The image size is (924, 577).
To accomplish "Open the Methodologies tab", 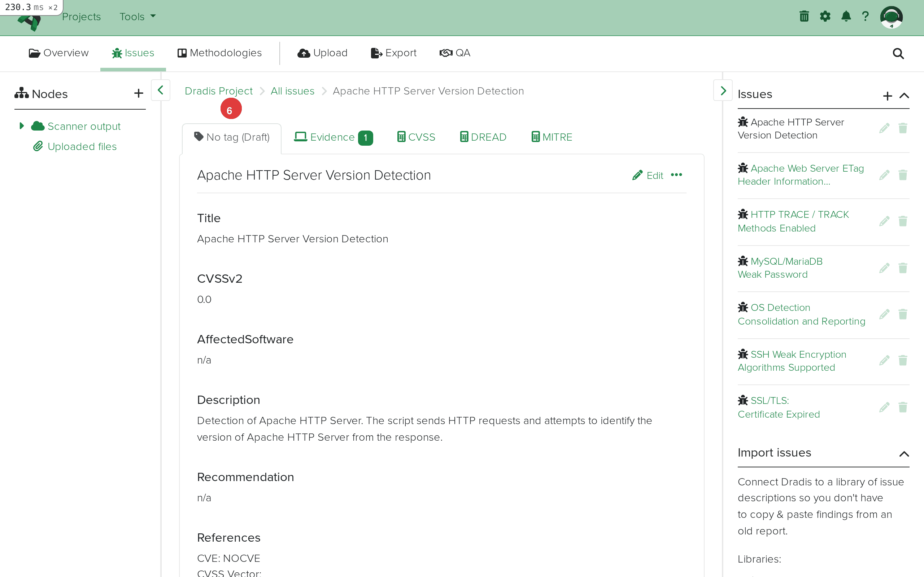I will pyautogui.click(x=219, y=53).
